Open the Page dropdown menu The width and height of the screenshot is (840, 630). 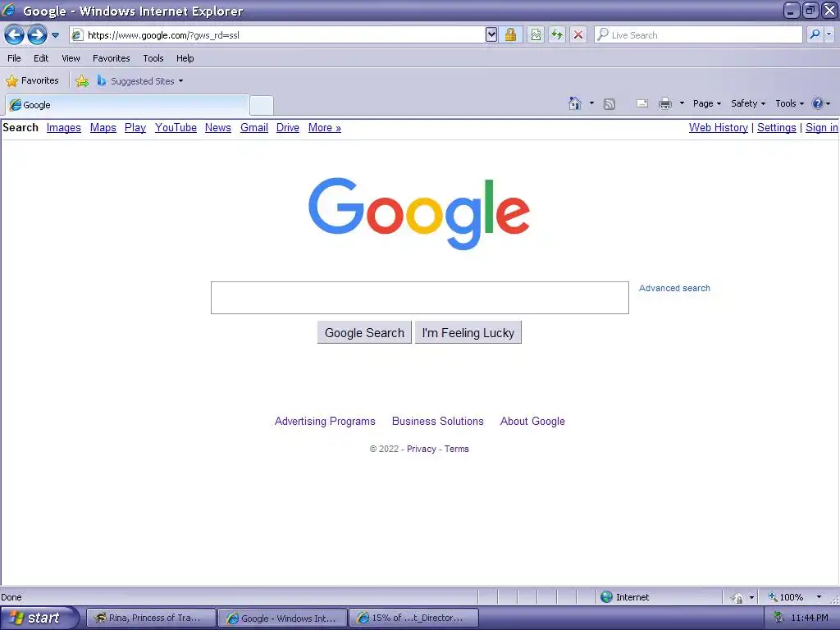tap(706, 103)
